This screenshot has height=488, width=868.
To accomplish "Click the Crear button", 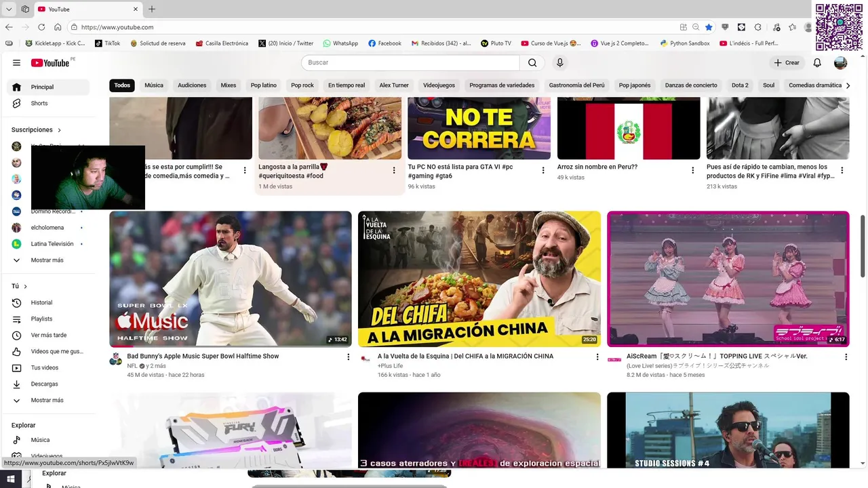I will [787, 62].
